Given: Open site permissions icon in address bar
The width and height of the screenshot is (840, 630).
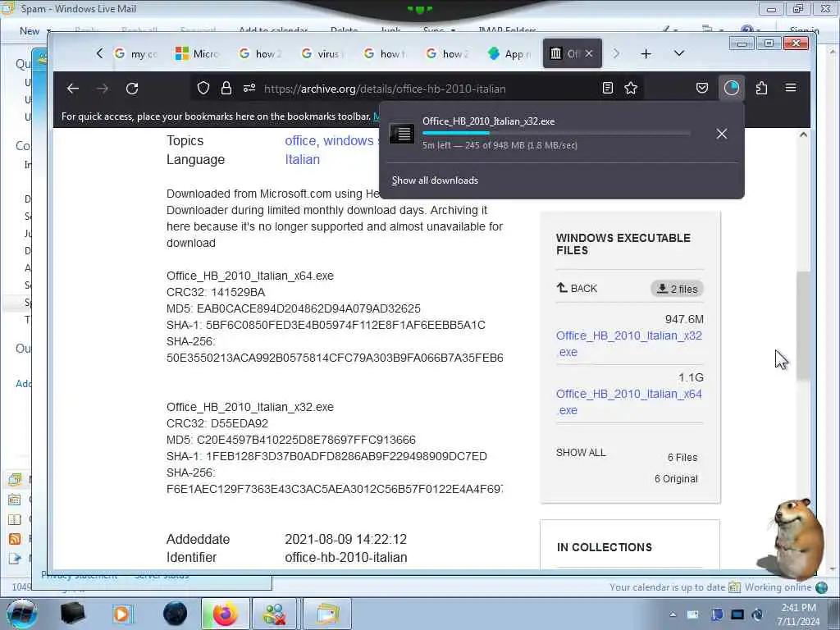Looking at the screenshot, I should pyautogui.click(x=249, y=89).
